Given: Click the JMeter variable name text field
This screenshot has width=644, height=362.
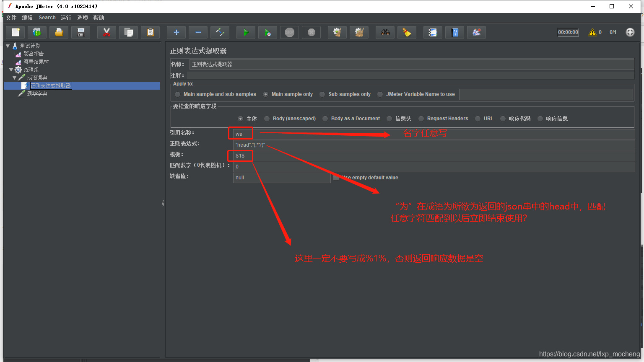Looking at the screenshot, I should click(x=546, y=94).
